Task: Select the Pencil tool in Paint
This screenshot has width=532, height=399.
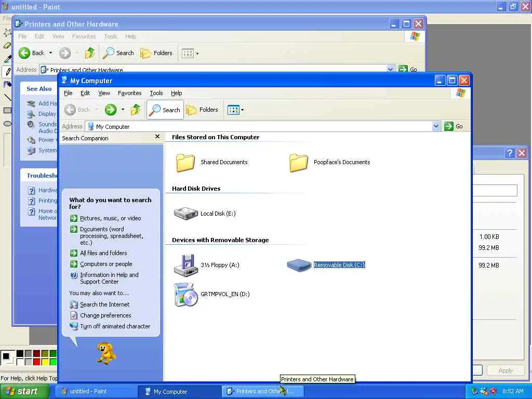Action: [x=7, y=72]
